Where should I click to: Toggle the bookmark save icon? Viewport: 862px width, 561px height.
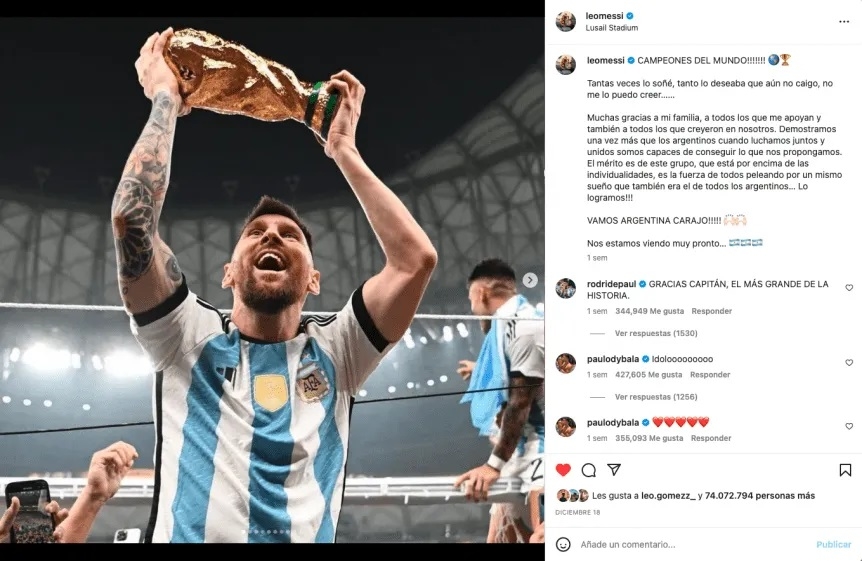coord(845,470)
